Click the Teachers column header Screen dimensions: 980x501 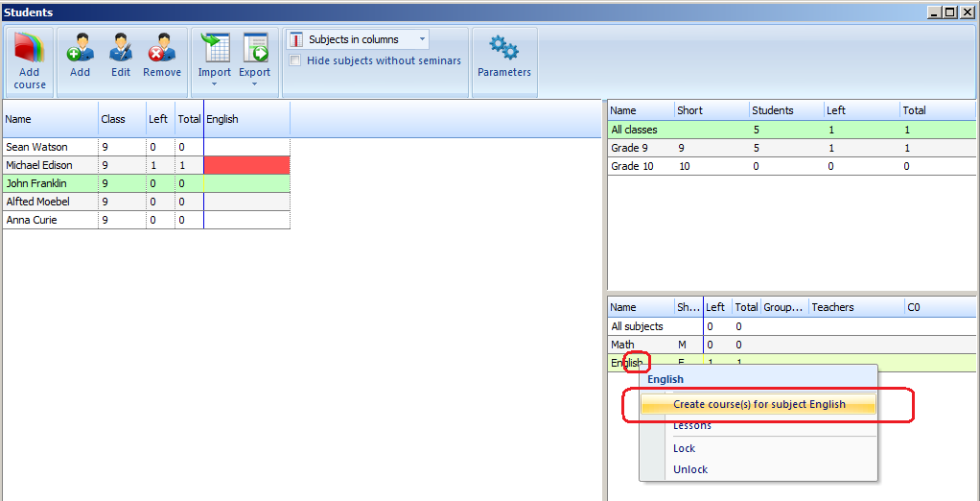853,307
